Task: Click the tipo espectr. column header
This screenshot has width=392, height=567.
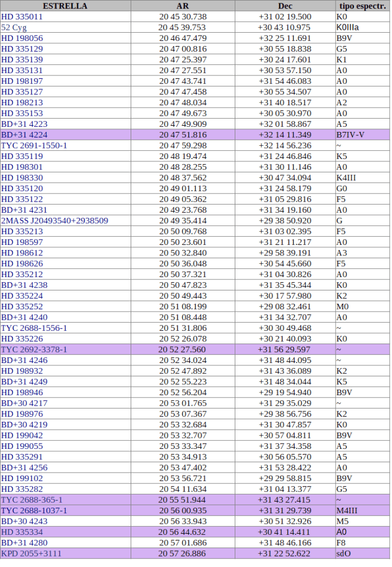Action: click(x=362, y=6)
